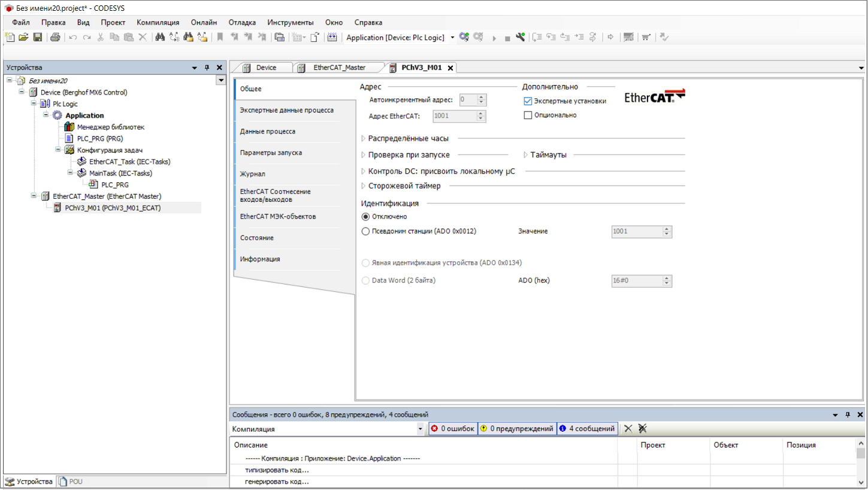Switch to the EtherCAT_Master editor tab

[x=339, y=68]
